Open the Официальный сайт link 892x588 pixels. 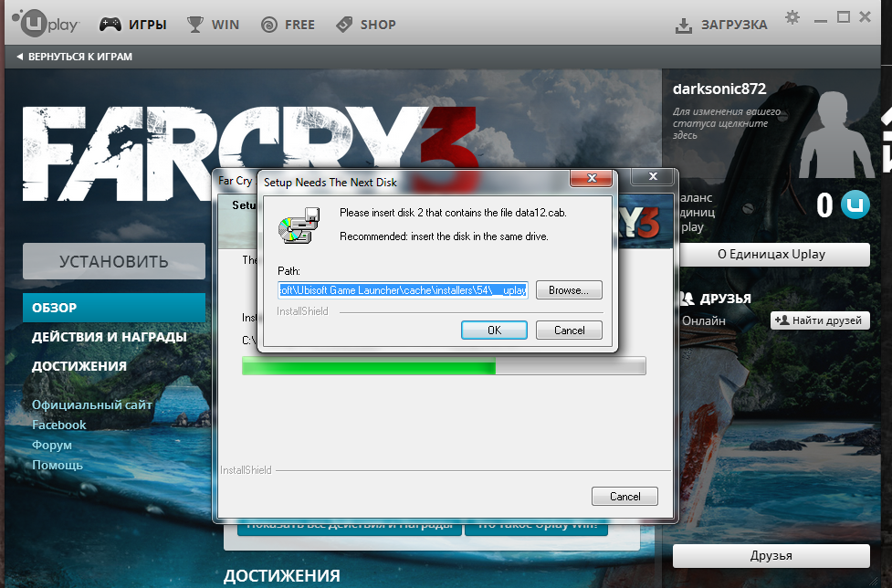point(91,404)
